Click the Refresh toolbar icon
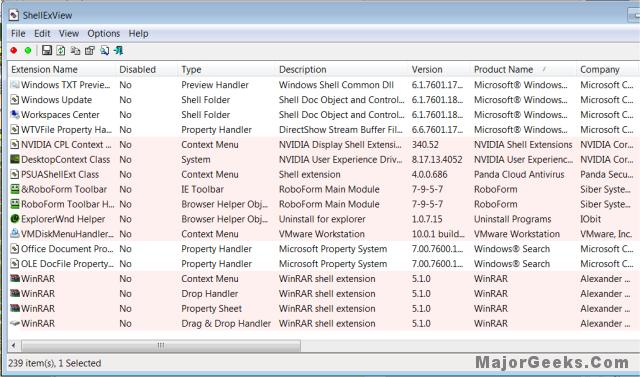The height and width of the screenshot is (377, 640). pyautogui.click(x=61, y=50)
